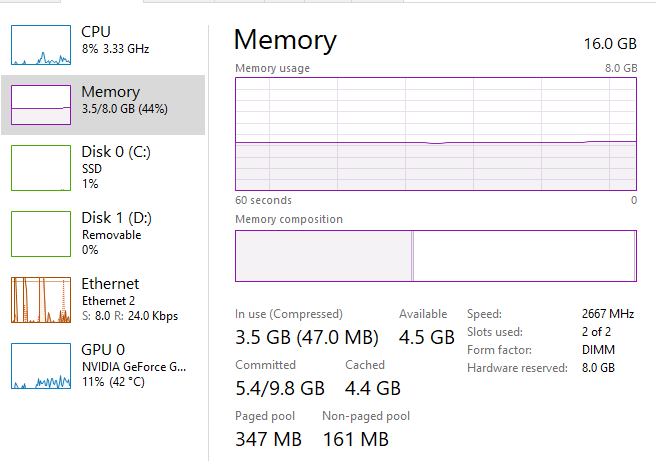Click the Memory heading title
This screenshot has height=461, width=656.
tap(285, 40)
